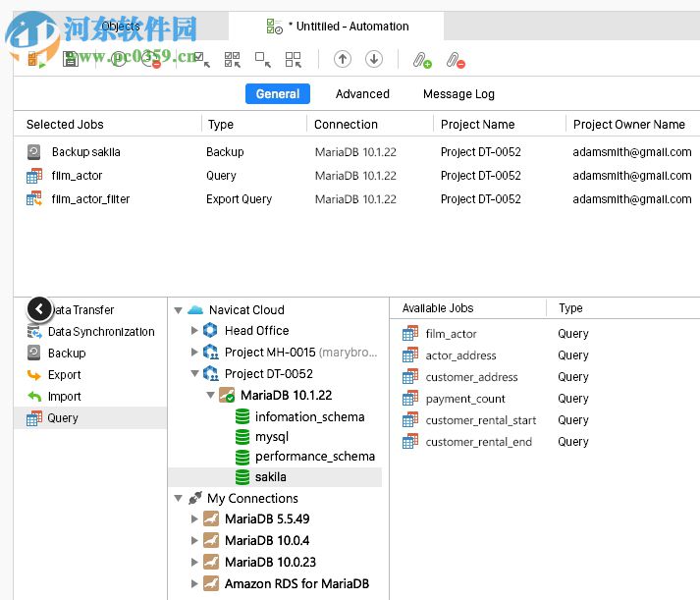Image resolution: width=700 pixels, height=600 pixels.
Task: Click the mysql database icon
Action: [x=242, y=437]
